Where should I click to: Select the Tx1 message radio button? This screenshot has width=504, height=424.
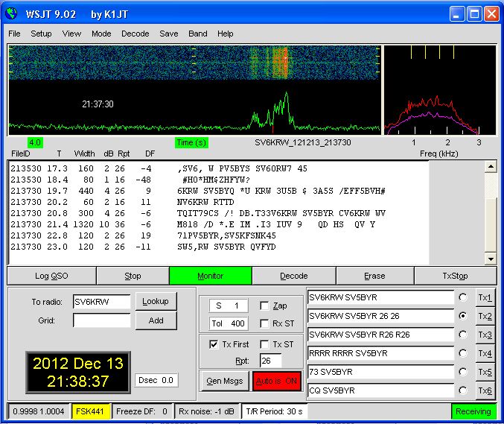click(x=463, y=297)
